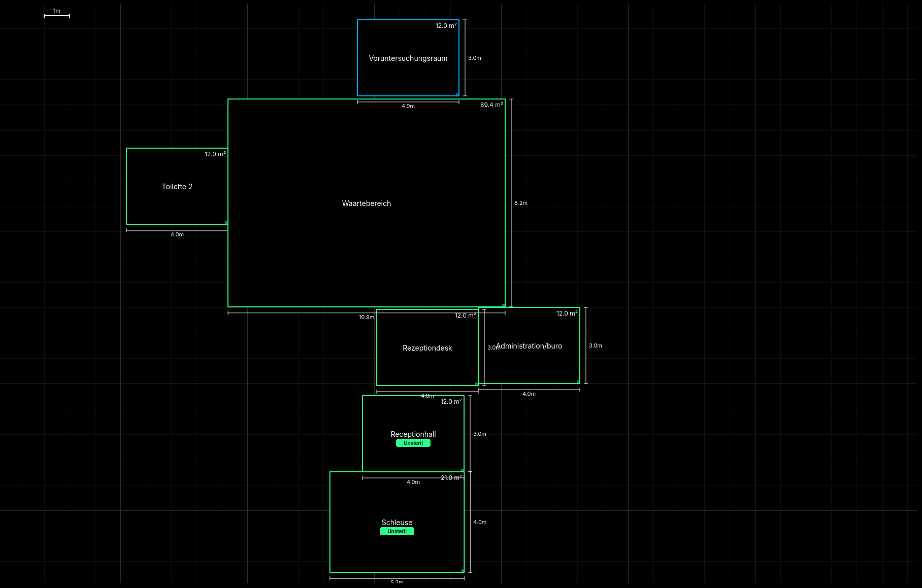Click the 1m scale bar indicator
Viewport: 922px width, 588px height.
(57, 14)
